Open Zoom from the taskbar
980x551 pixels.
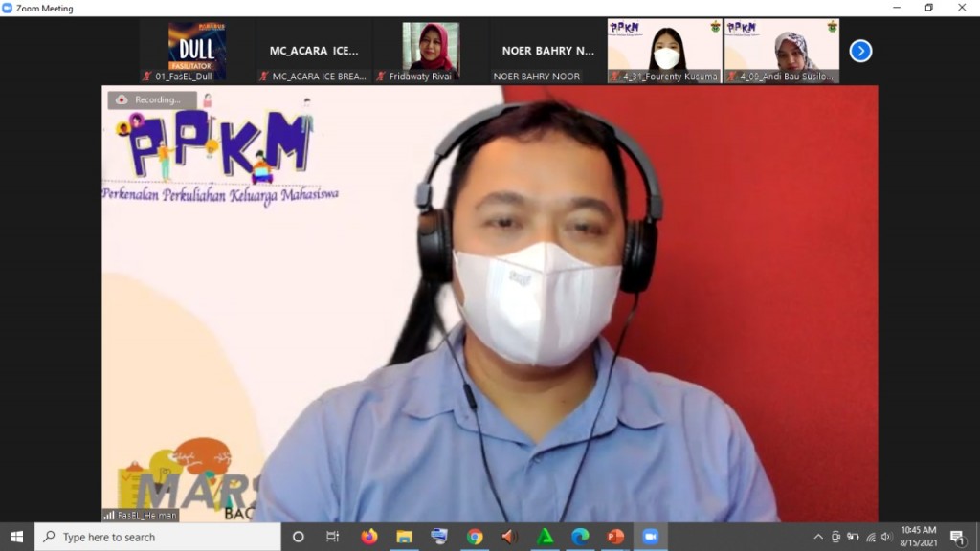click(650, 537)
